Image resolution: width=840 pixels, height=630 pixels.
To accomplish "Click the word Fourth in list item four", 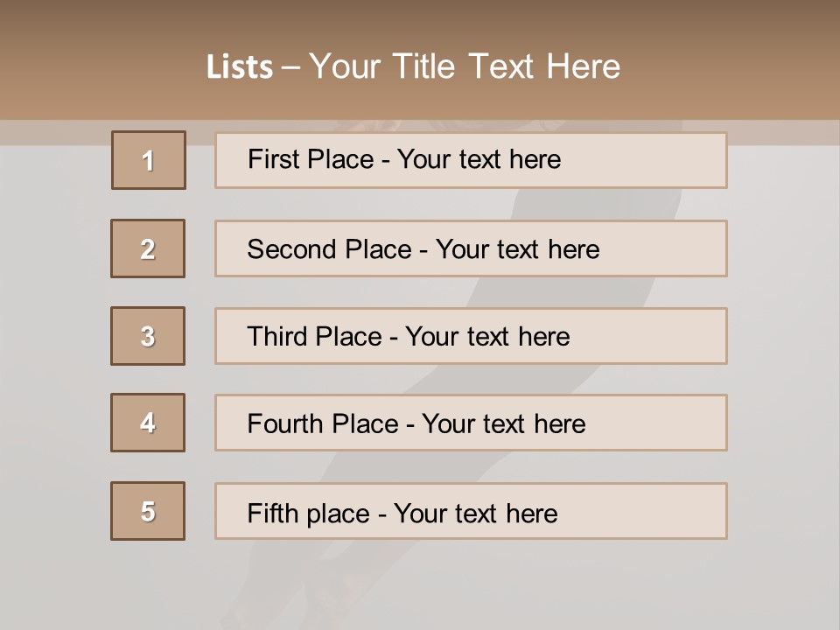I will (286, 424).
